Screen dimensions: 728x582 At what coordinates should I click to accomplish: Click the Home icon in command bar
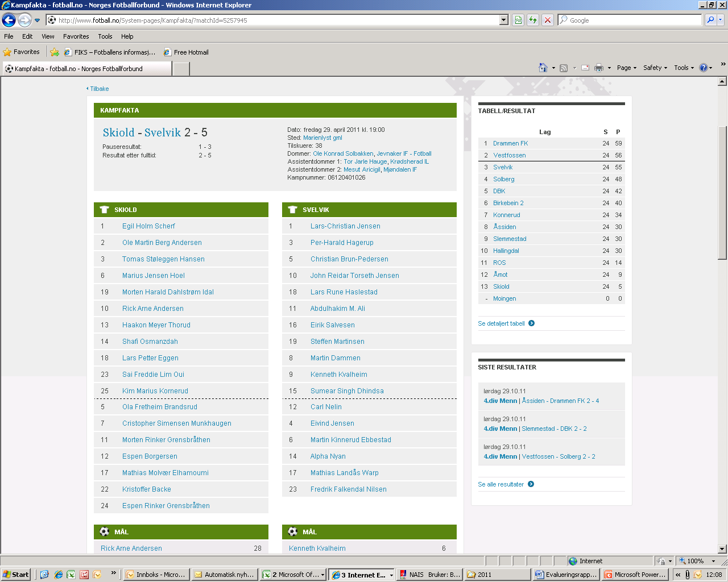pos(543,68)
